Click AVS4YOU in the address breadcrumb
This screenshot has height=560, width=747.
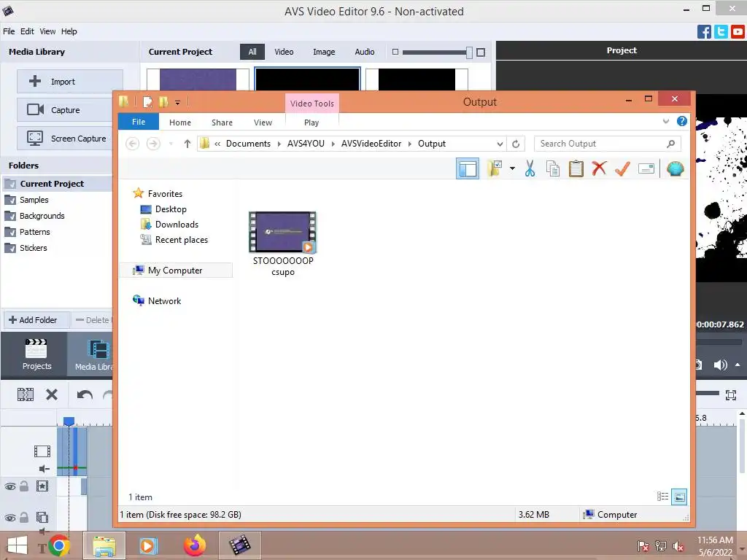point(306,144)
